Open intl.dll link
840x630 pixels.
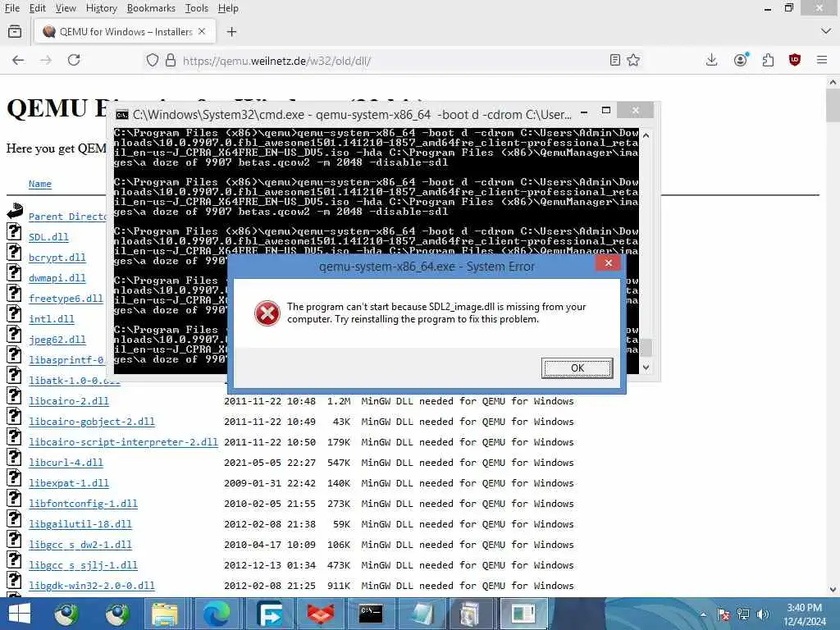(x=52, y=319)
